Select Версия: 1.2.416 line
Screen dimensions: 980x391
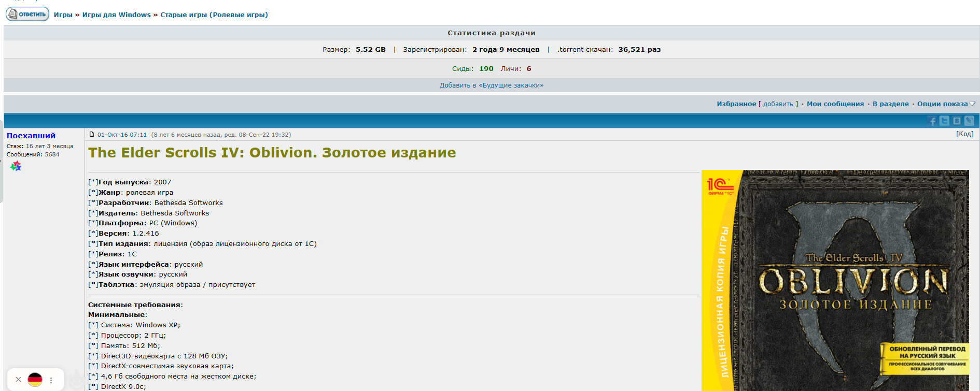(124, 234)
